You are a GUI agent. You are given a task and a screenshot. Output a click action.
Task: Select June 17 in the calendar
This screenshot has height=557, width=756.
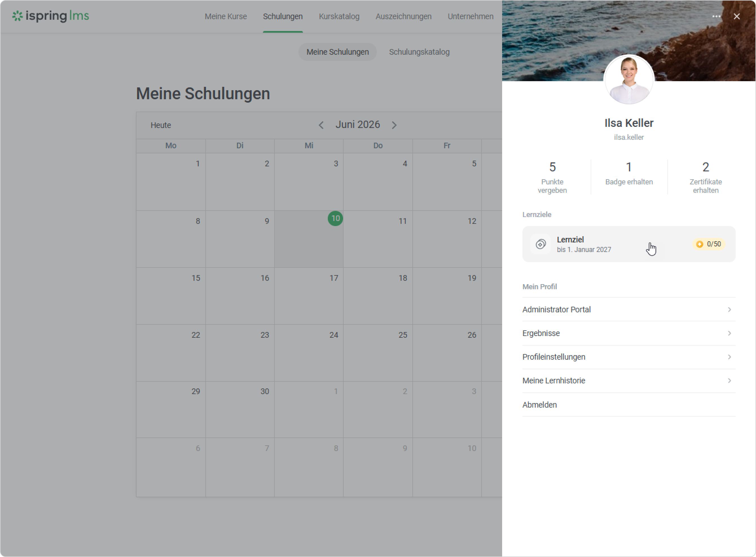(x=309, y=296)
